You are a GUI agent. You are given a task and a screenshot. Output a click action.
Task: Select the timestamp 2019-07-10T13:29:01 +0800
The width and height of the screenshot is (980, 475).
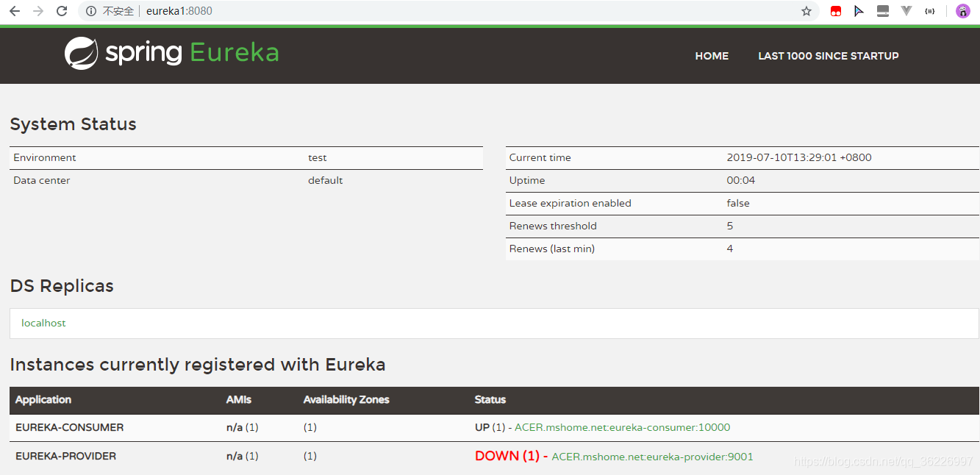[x=799, y=157]
